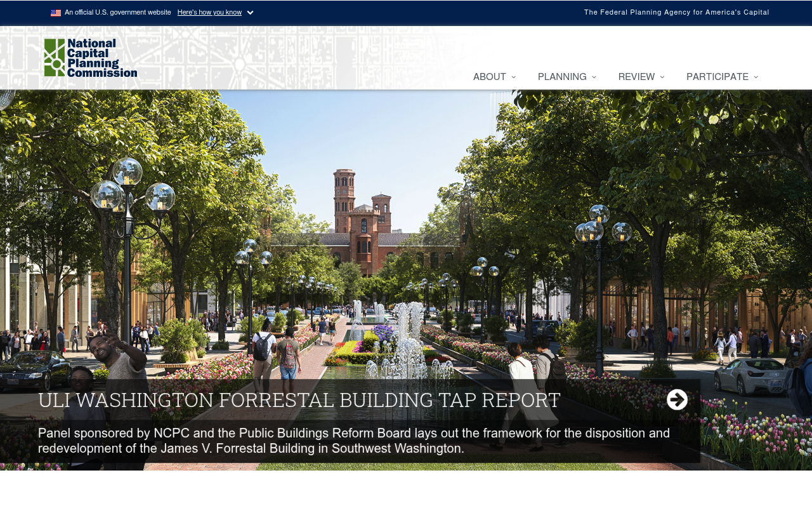Open 'Here's how you know' link

coord(209,13)
